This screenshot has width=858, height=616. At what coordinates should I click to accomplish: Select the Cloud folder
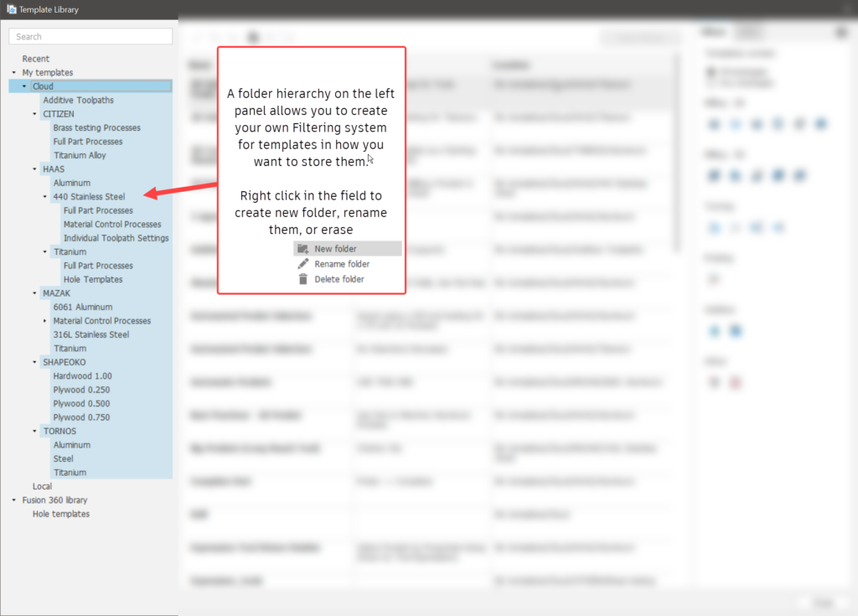coord(43,86)
